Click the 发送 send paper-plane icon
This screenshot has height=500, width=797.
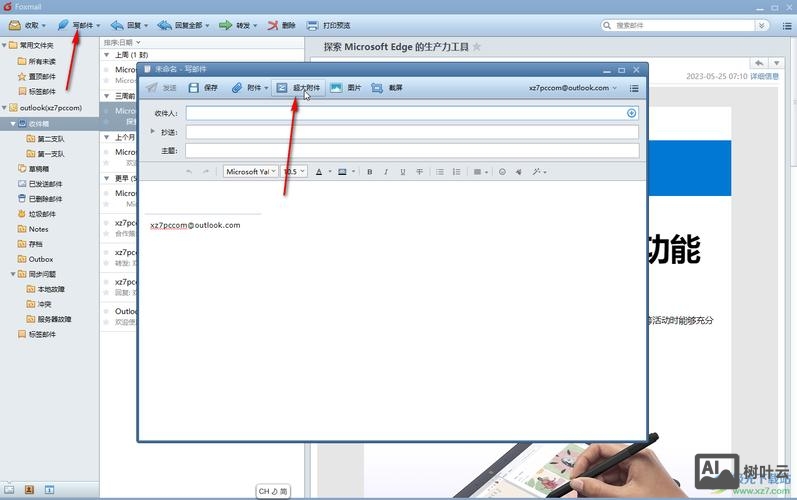pos(152,88)
